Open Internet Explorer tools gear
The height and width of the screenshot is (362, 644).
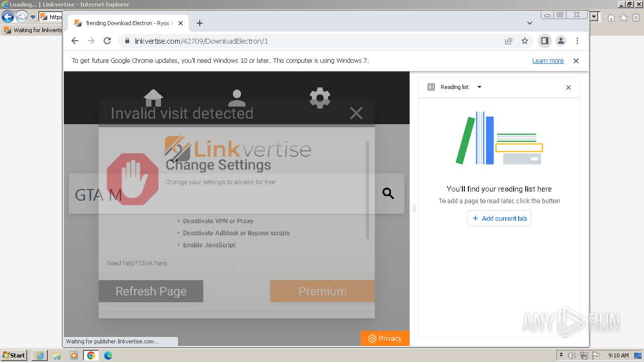(x=635, y=18)
